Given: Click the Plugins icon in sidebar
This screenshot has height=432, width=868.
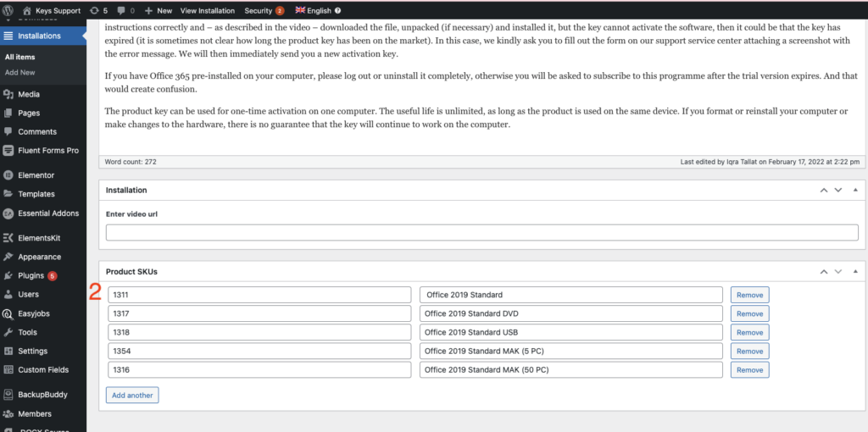Looking at the screenshot, I should [8, 275].
